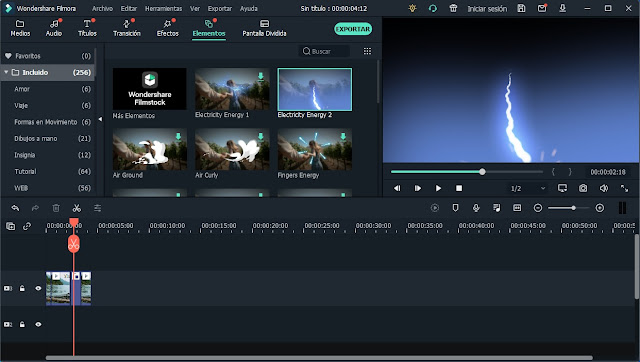This screenshot has height=362, width=640.
Task: Open the Títulos tab
Action: point(87,28)
